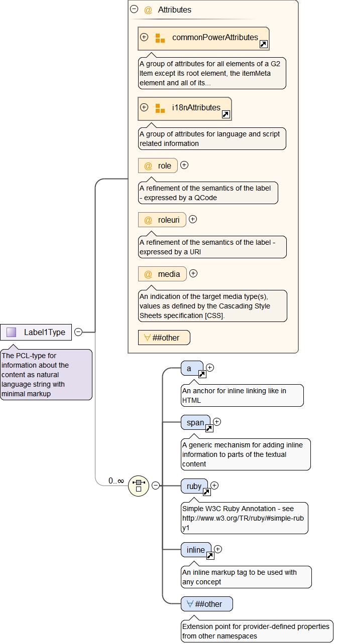Expand the ruby element
The image size is (337, 644).
click(x=214, y=485)
